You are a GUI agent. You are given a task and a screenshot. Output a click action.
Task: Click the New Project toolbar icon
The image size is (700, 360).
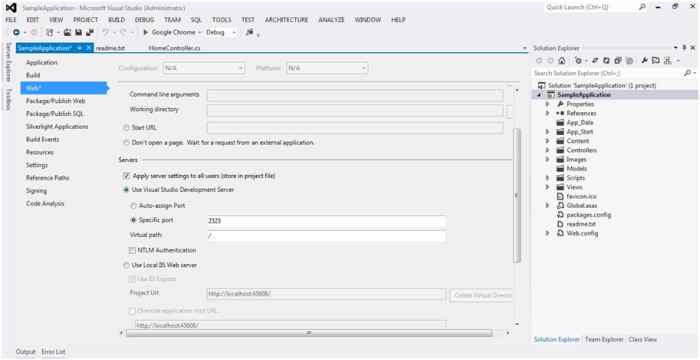[x=50, y=32]
